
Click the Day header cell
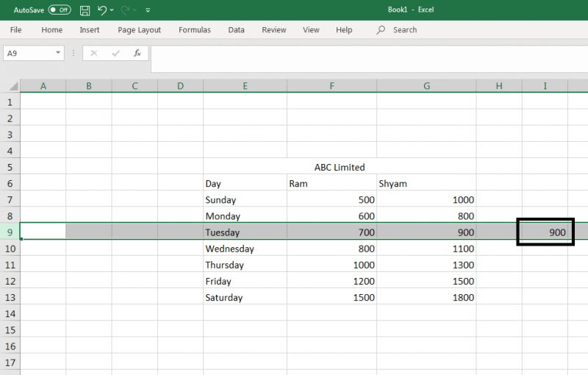[245, 184]
